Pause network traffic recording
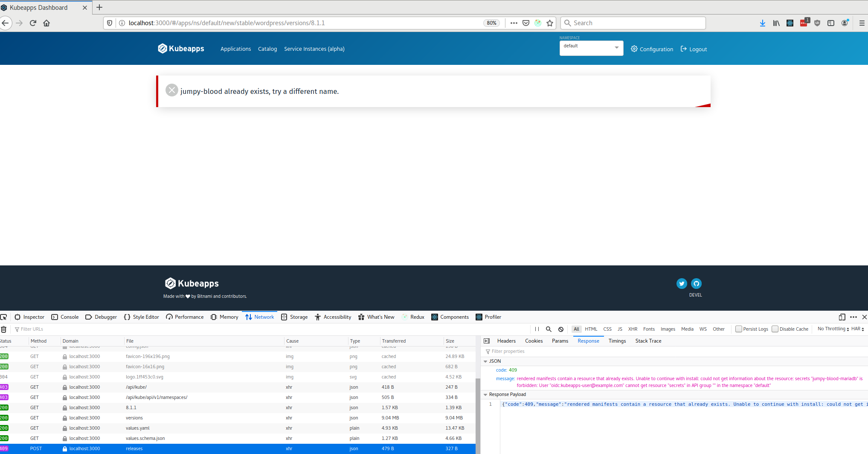The width and height of the screenshot is (868, 454). (537, 329)
